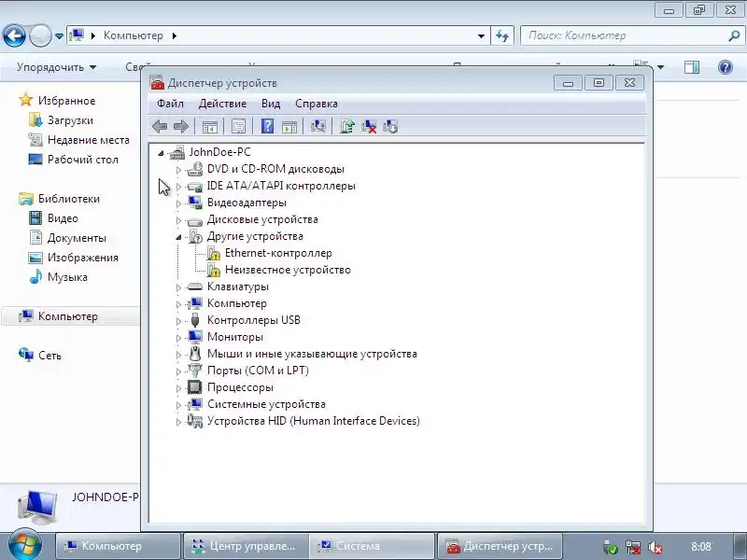The width and height of the screenshot is (747, 560).
Task: Click the Контроллеры USB plug icon
Action: (x=195, y=320)
